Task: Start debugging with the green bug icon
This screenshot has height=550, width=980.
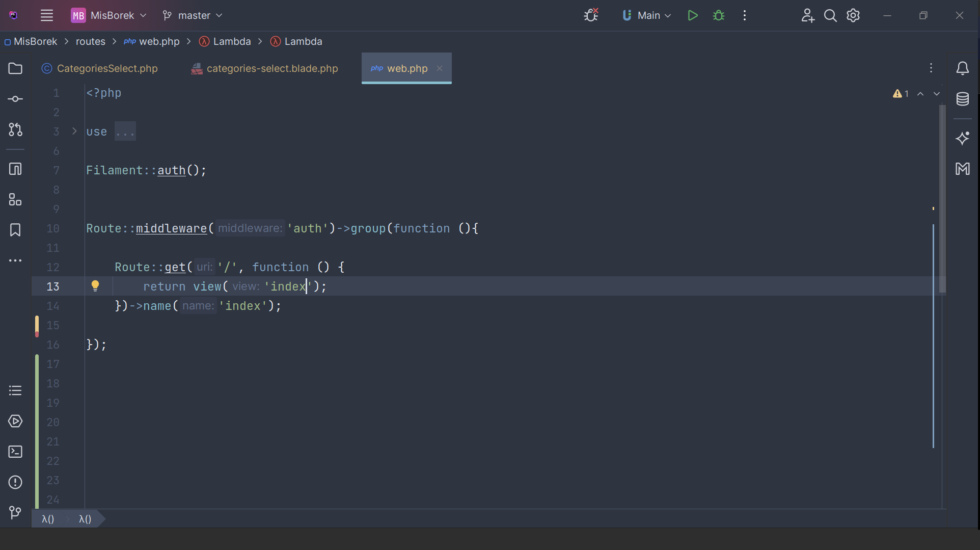Action: click(x=719, y=15)
